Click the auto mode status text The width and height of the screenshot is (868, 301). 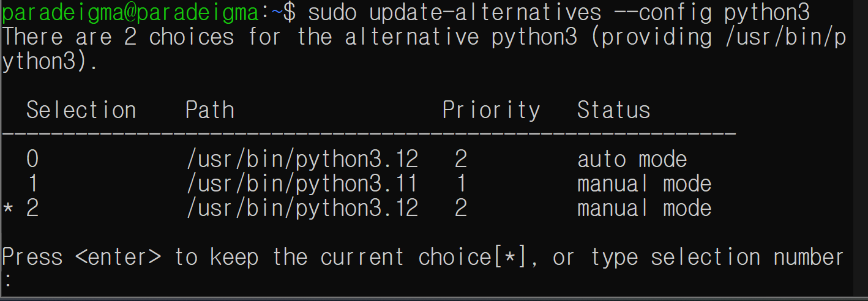pos(632,160)
